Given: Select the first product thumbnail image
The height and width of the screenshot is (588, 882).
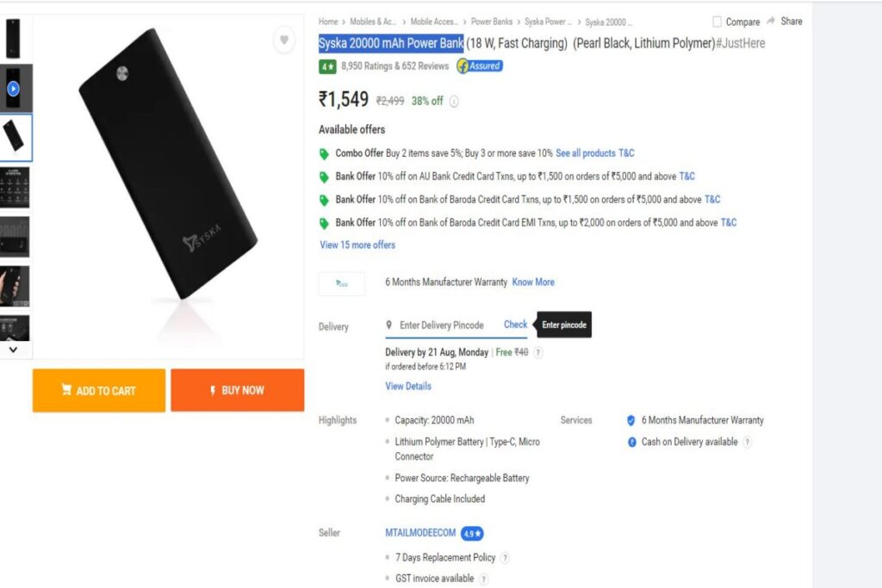Looking at the screenshot, I should pos(14,39).
